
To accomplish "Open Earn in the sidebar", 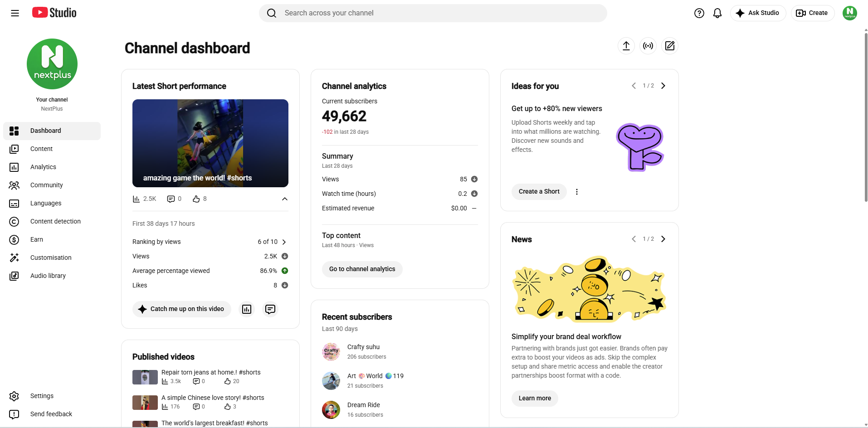I will click(52, 240).
